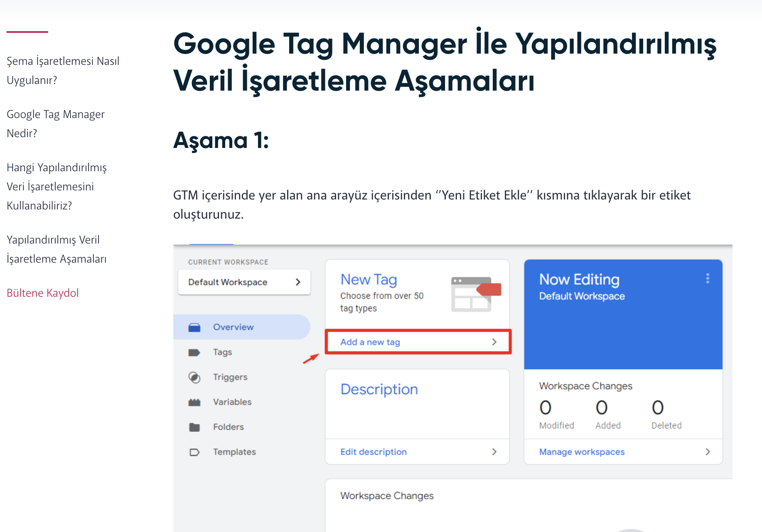762x532 pixels.
Task: Select Triggers in the sidebar
Action: (x=230, y=377)
